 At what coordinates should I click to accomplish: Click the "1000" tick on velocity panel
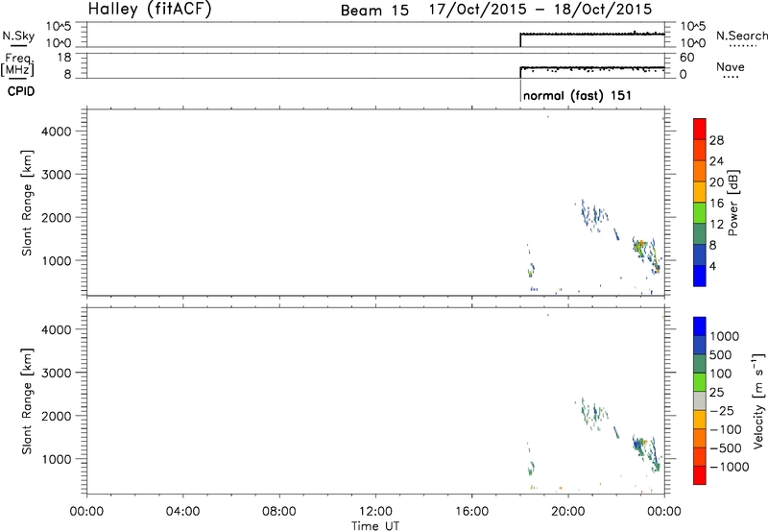(56, 459)
